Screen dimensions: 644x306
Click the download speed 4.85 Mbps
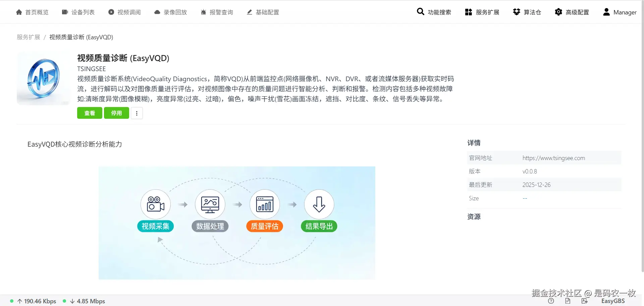pos(91,301)
